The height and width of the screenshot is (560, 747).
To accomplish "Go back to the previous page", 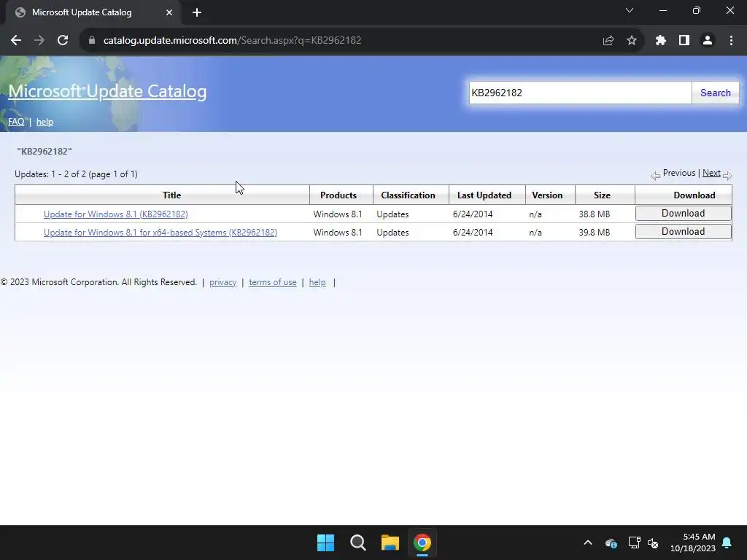I will coord(16,41).
